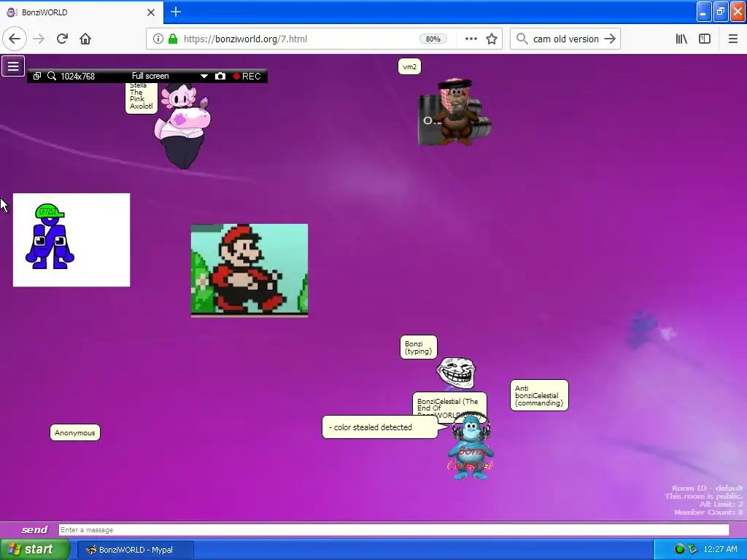Viewport: 747px width, 560px height.
Task: Click the pink axolotl character avatar
Action: [x=182, y=126]
